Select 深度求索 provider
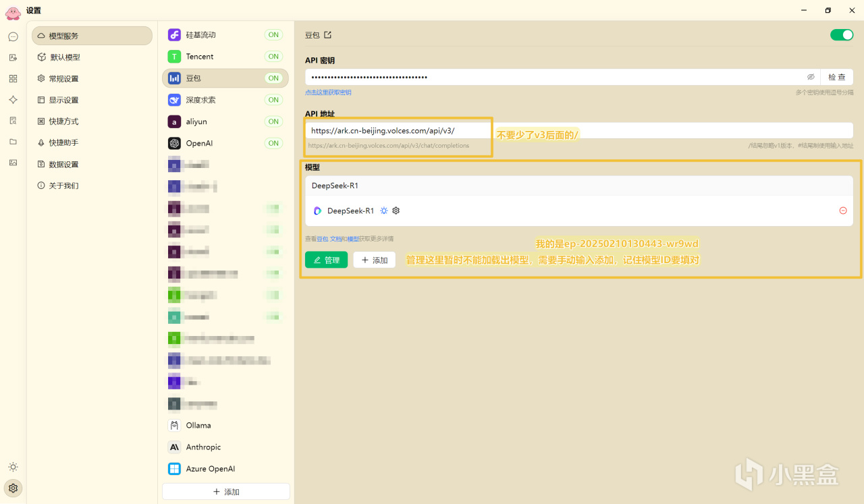 [225, 100]
